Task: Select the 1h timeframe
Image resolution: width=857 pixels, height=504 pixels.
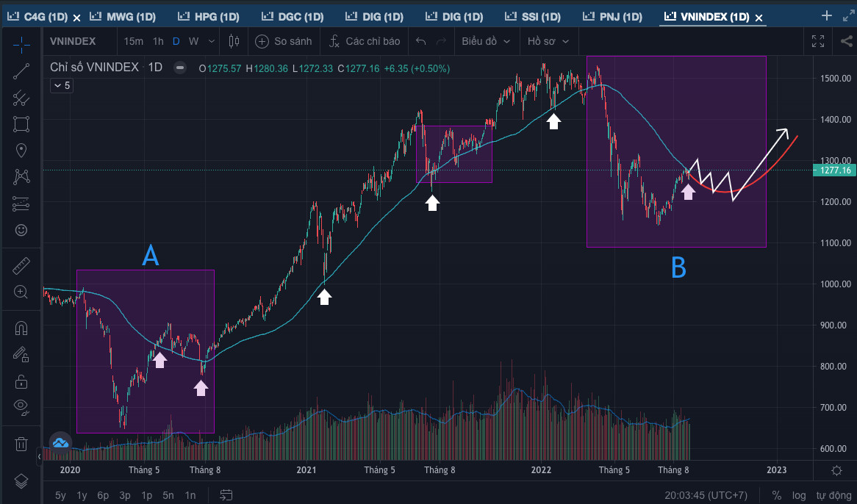Action: pyautogui.click(x=158, y=42)
